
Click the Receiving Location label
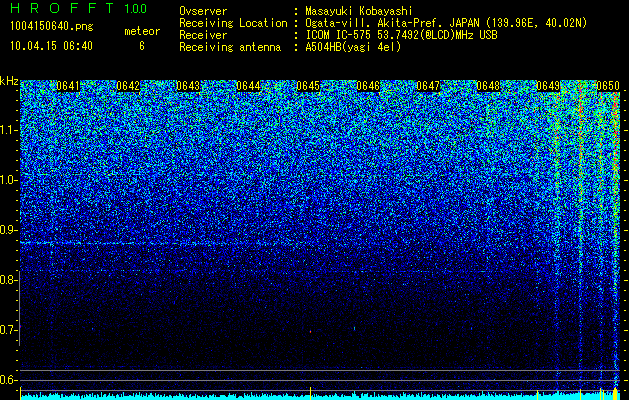(x=233, y=23)
